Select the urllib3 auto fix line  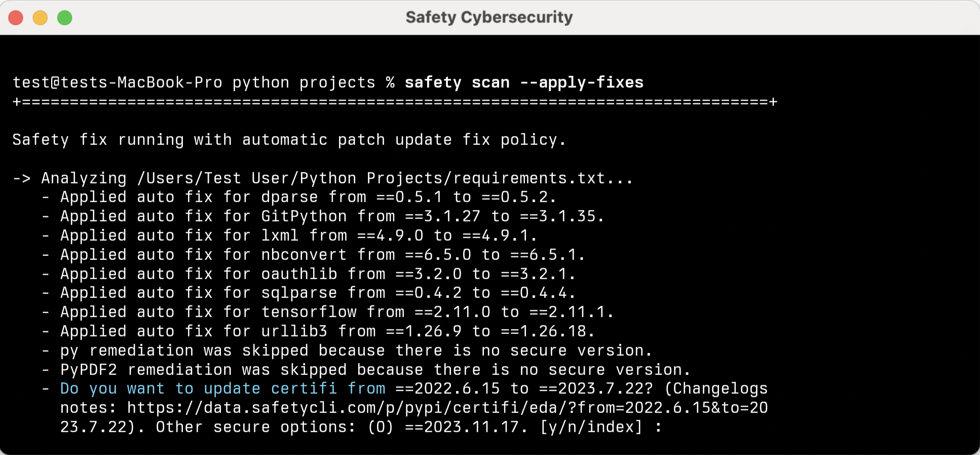pos(327,331)
